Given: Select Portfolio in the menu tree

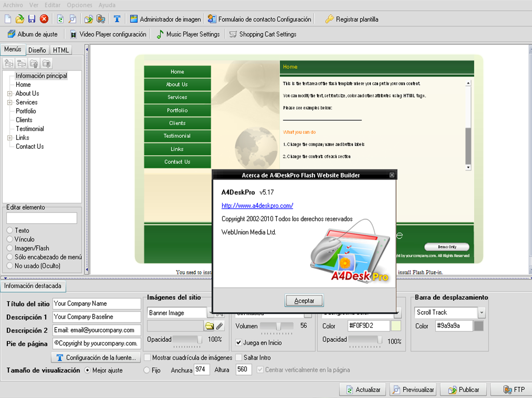Looking at the screenshot, I should tap(26, 111).
